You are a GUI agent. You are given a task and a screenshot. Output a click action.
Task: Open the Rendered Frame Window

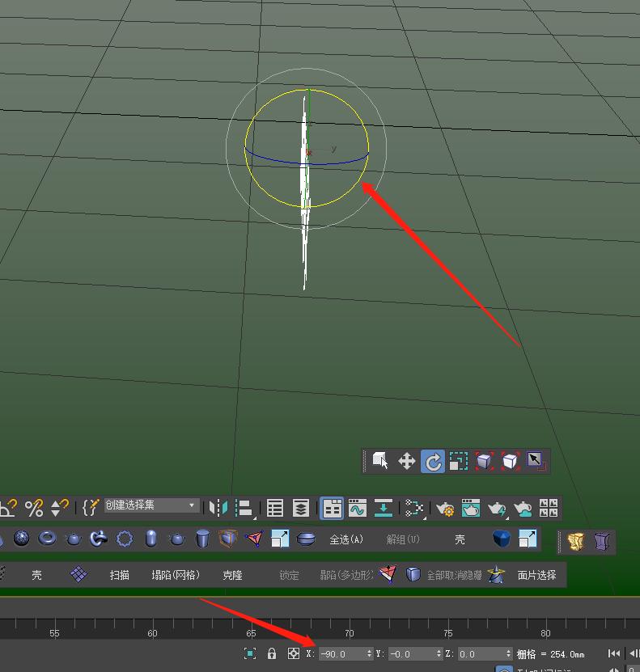click(x=471, y=508)
